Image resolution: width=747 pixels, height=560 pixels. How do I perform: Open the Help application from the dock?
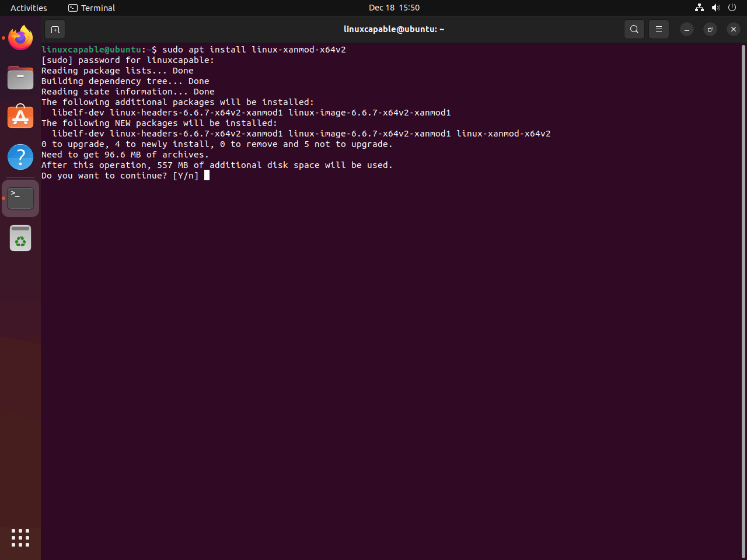tap(20, 156)
